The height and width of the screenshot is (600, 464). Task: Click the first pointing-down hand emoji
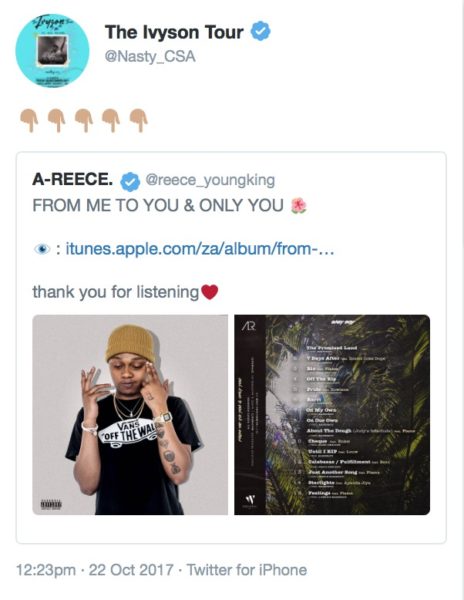coord(29,120)
